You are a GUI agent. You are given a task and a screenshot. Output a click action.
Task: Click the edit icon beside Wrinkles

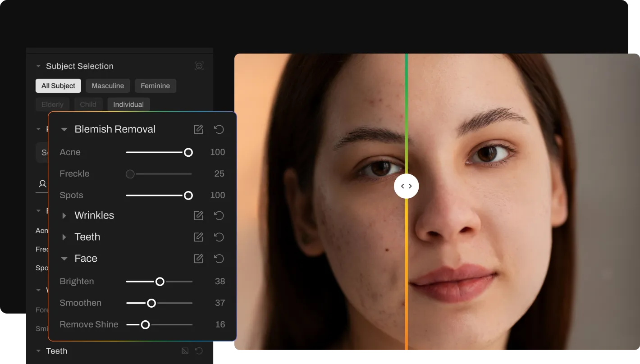click(198, 215)
